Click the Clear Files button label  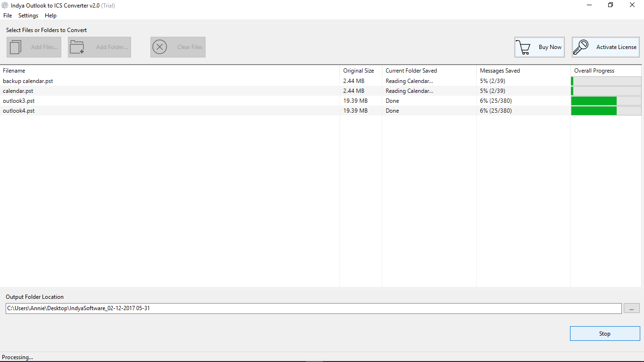pos(190,47)
